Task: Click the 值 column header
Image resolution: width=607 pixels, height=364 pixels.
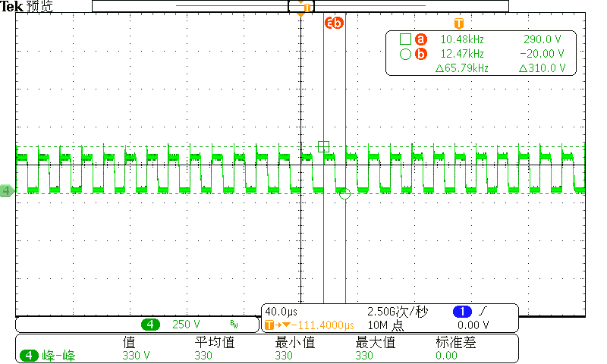Action: (x=129, y=342)
